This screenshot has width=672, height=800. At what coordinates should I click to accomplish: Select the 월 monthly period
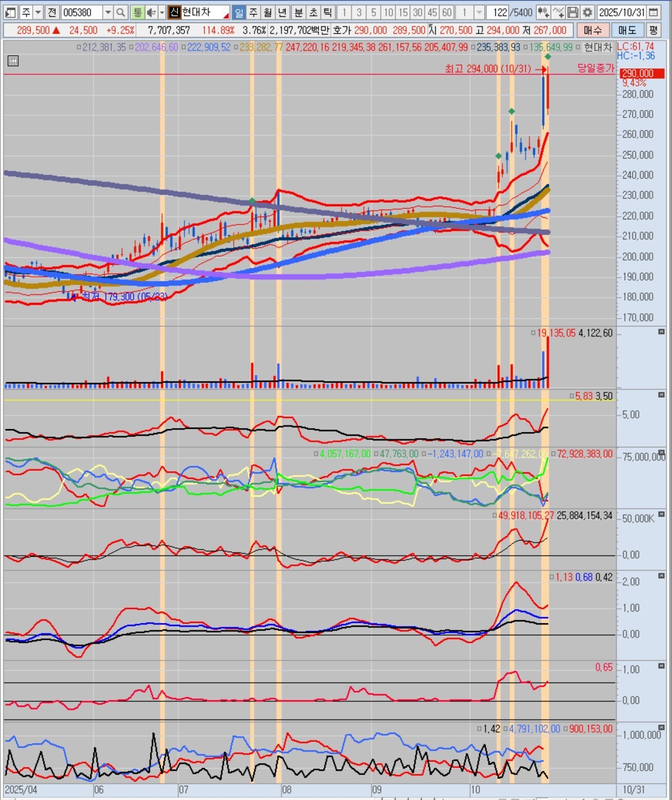pos(267,12)
